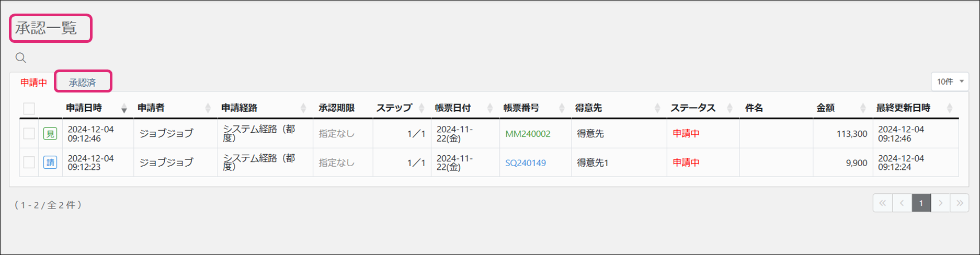Click the blue 請 invoice icon

click(50, 163)
